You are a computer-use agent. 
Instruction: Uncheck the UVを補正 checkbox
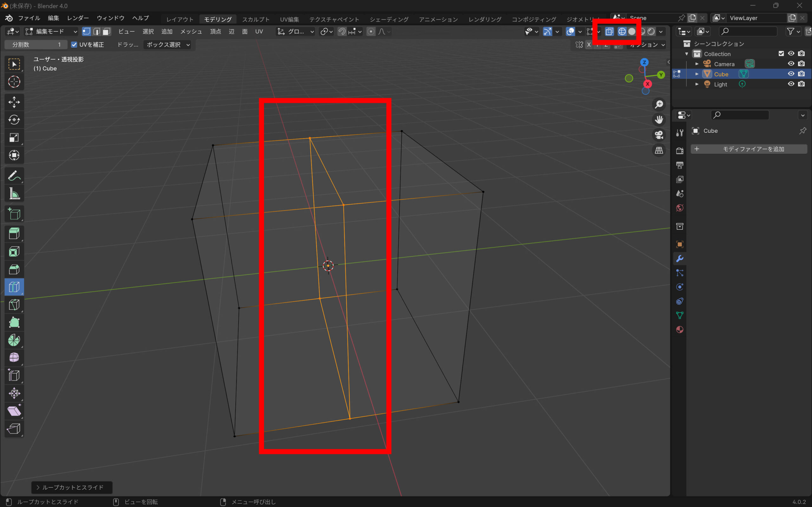(74, 45)
